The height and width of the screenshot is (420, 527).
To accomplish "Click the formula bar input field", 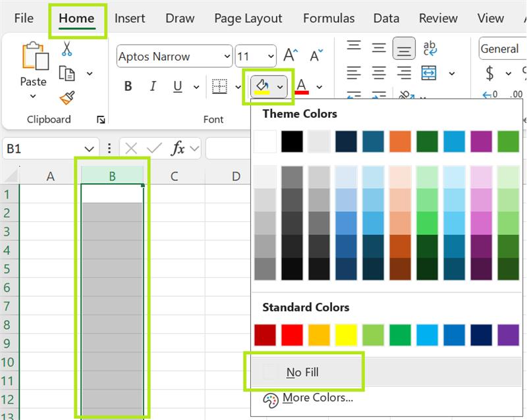I will tap(229, 148).
